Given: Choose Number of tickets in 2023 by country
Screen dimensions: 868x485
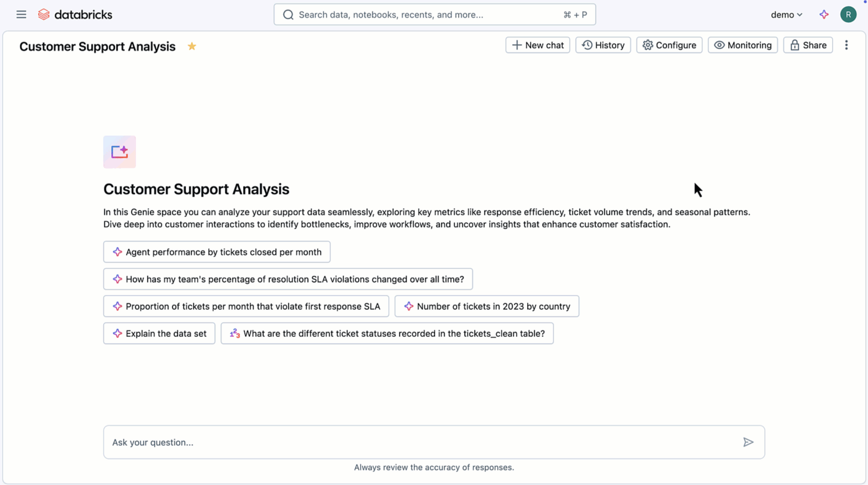Looking at the screenshot, I should tap(487, 306).
